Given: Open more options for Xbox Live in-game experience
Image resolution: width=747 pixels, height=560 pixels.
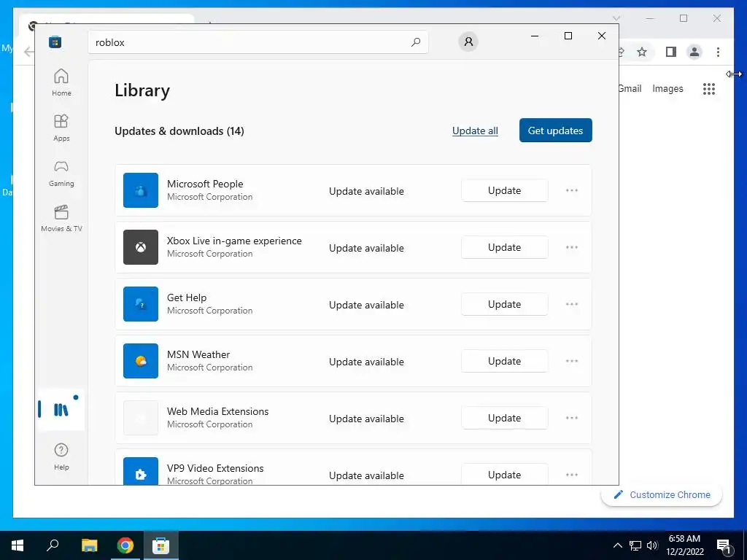Looking at the screenshot, I should [572, 247].
